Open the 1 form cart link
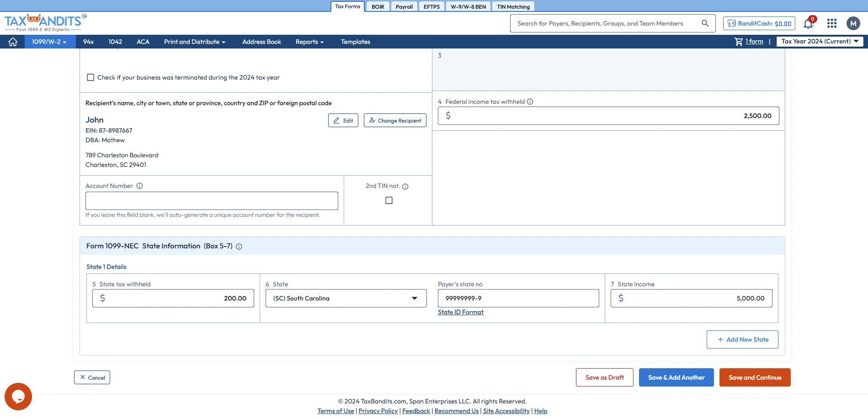The height and width of the screenshot is (419, 868). coord(754,42)
